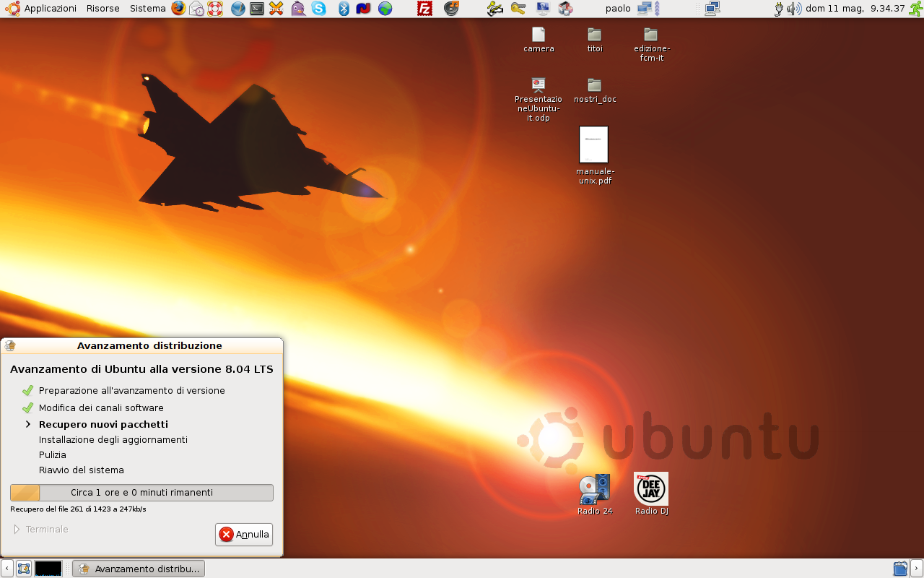This screenshot has height=578, width=924.
Task: Open the titoi folder on desktop
Action: [594, 40]
